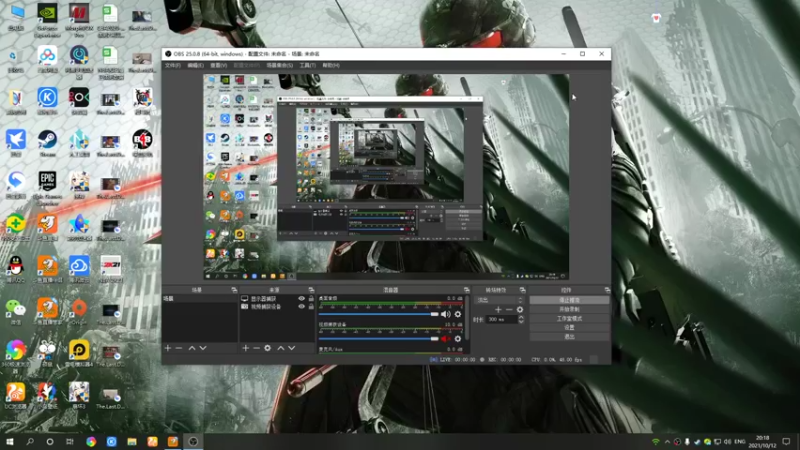800x450 pixels.
Task: Pop out the 控件 dock panel
Action: click(607, 290)
